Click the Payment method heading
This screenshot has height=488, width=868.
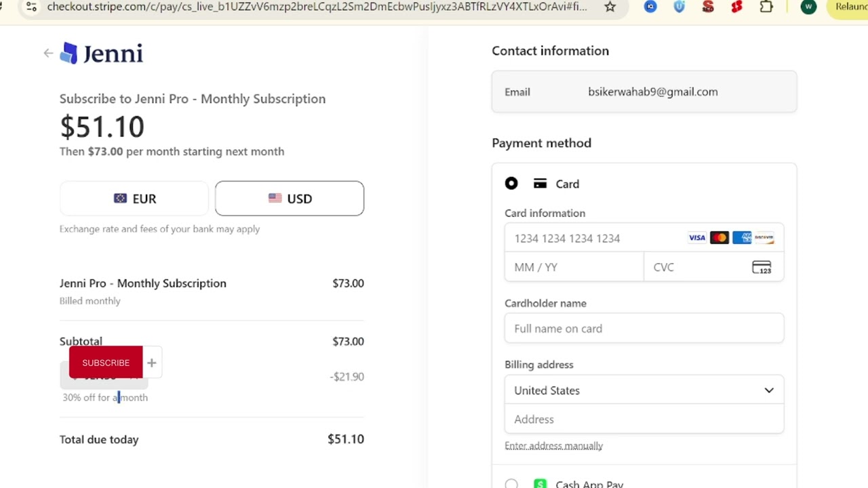tap(541, 143)
